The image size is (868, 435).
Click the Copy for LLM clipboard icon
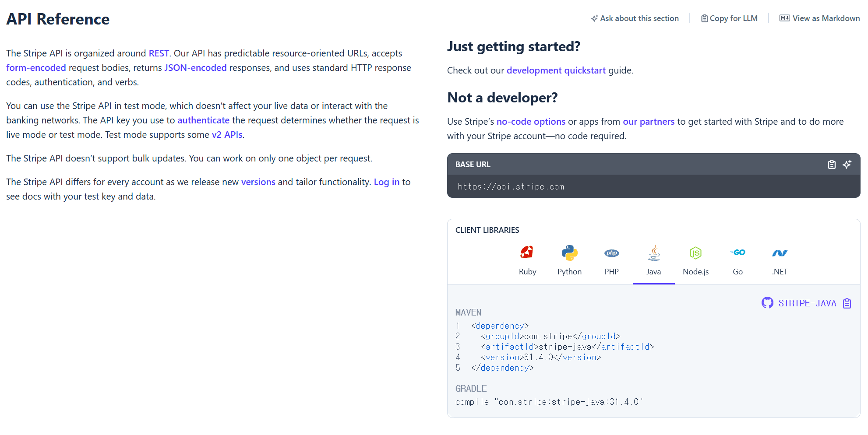[704, 18]
